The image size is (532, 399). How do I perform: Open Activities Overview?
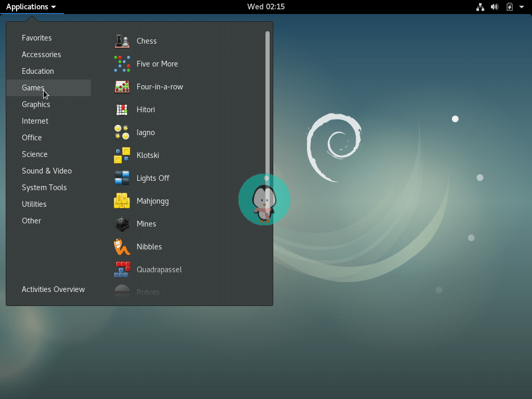coord(53,289)
